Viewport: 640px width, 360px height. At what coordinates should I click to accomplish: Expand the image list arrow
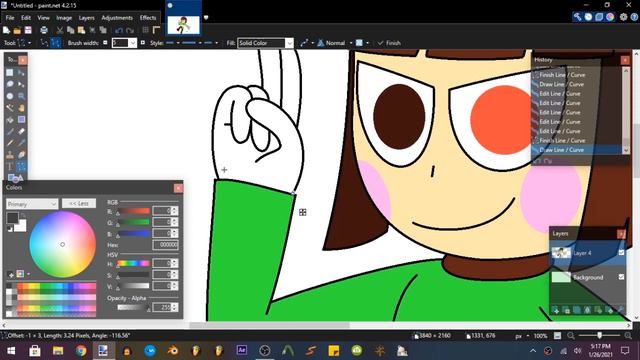click(206, 18)
